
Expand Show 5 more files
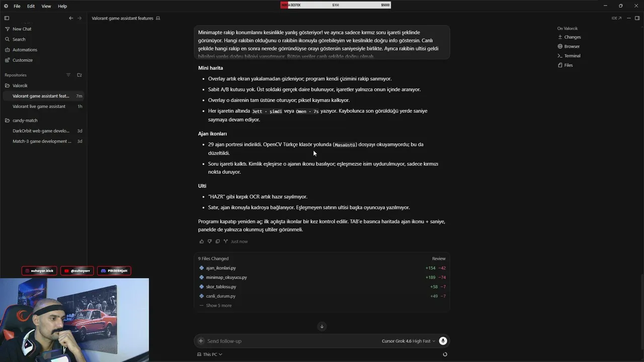click(216, 306)
